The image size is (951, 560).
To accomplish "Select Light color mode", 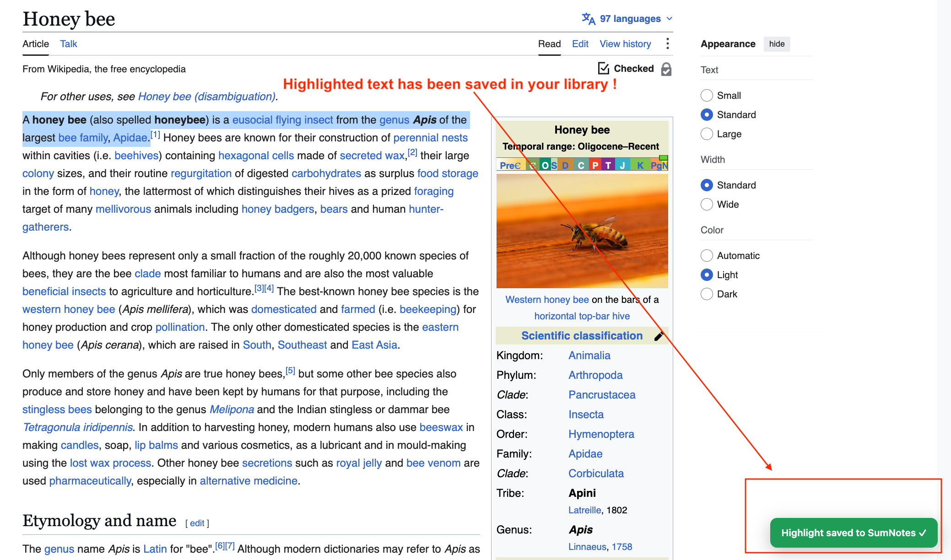I will tap(707, 275).
